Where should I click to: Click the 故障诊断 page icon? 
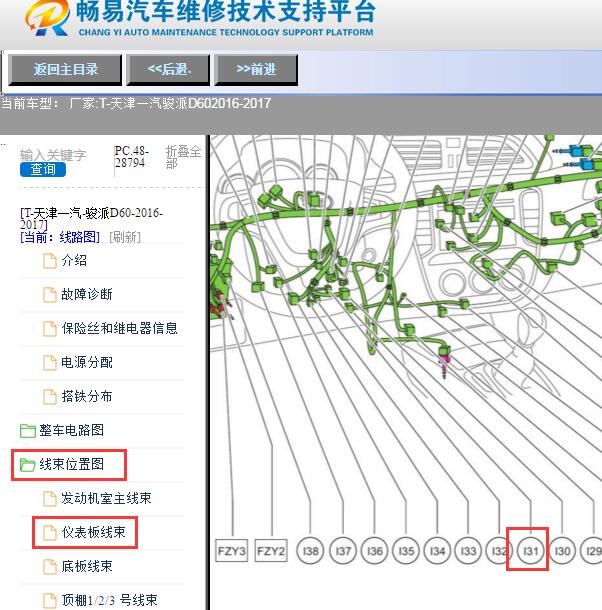(x=49, y=295)
